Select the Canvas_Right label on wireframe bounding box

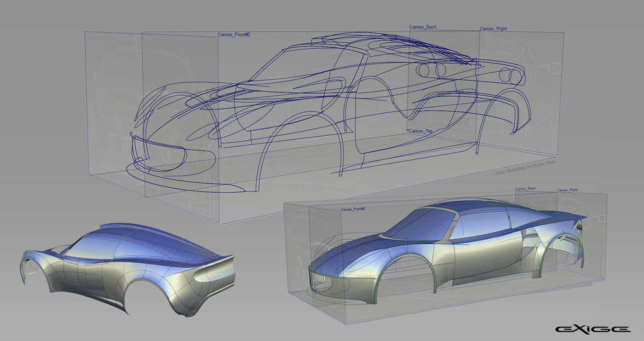tap(494, 28)
